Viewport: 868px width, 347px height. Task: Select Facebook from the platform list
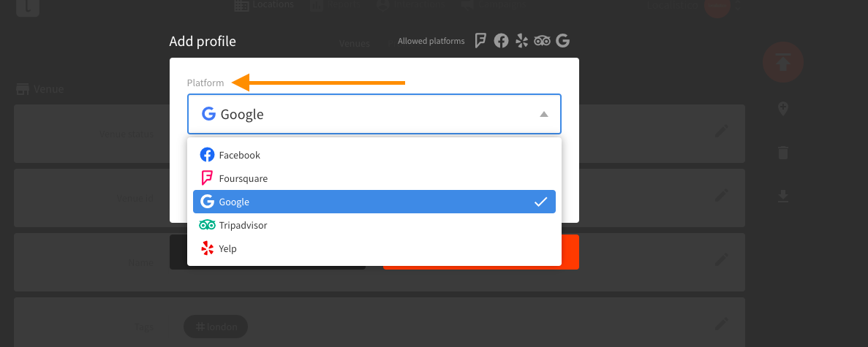click(x=374, y=155)
